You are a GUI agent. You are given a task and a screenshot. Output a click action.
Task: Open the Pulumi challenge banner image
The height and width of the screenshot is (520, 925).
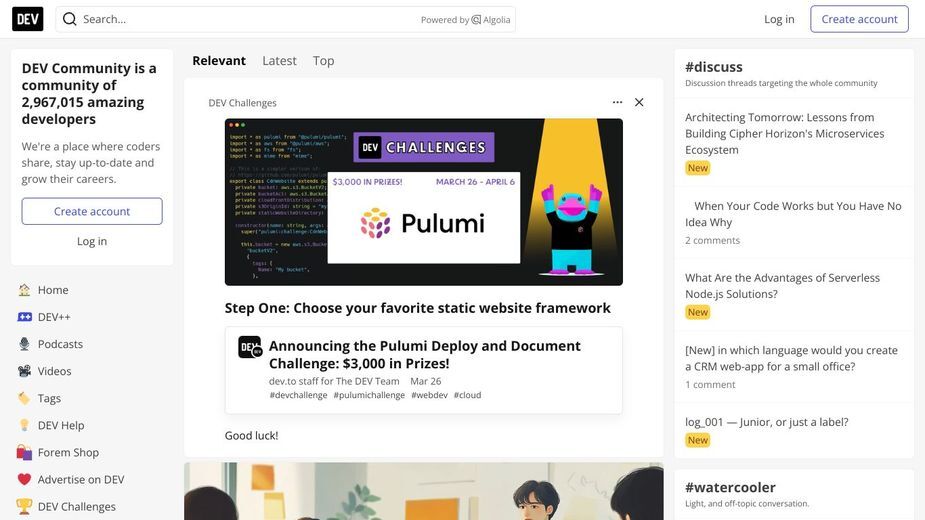424,202
